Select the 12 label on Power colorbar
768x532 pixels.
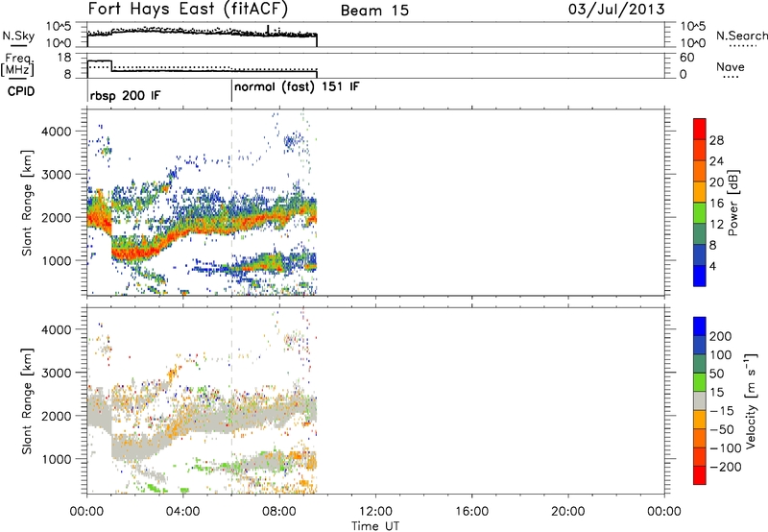(x=716, y=225)
